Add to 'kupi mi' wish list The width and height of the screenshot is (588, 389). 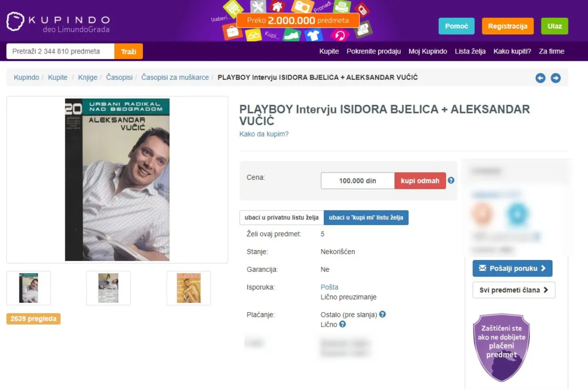[x=366, y=217]
